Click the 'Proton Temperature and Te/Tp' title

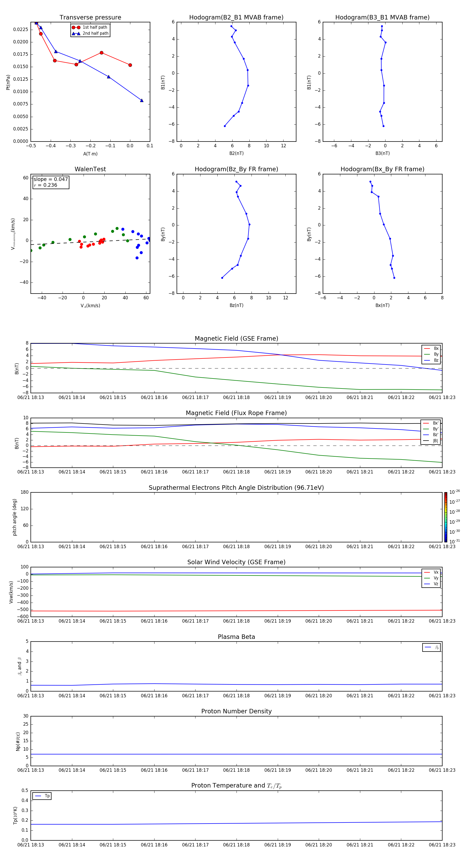tap(236, 786)
